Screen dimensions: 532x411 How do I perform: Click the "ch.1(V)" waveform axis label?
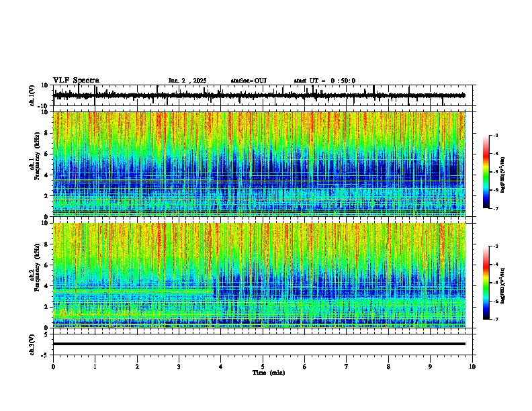pos(32,95)
